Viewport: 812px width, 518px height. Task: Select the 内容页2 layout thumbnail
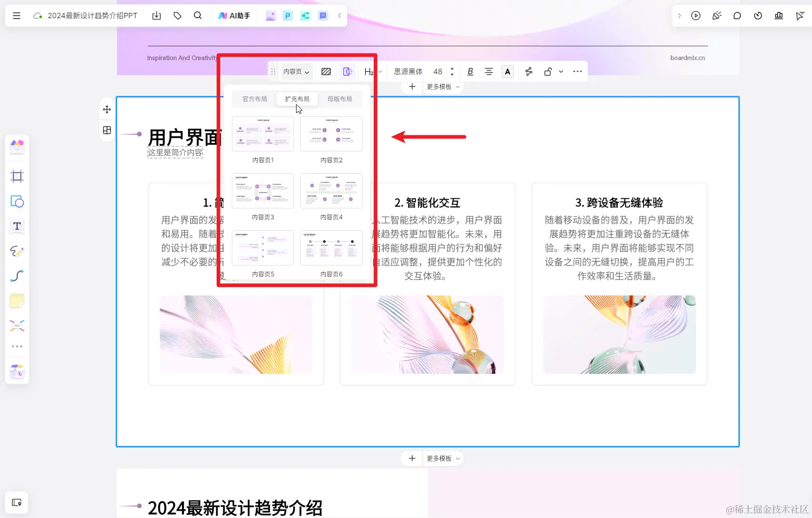[331, 134]
